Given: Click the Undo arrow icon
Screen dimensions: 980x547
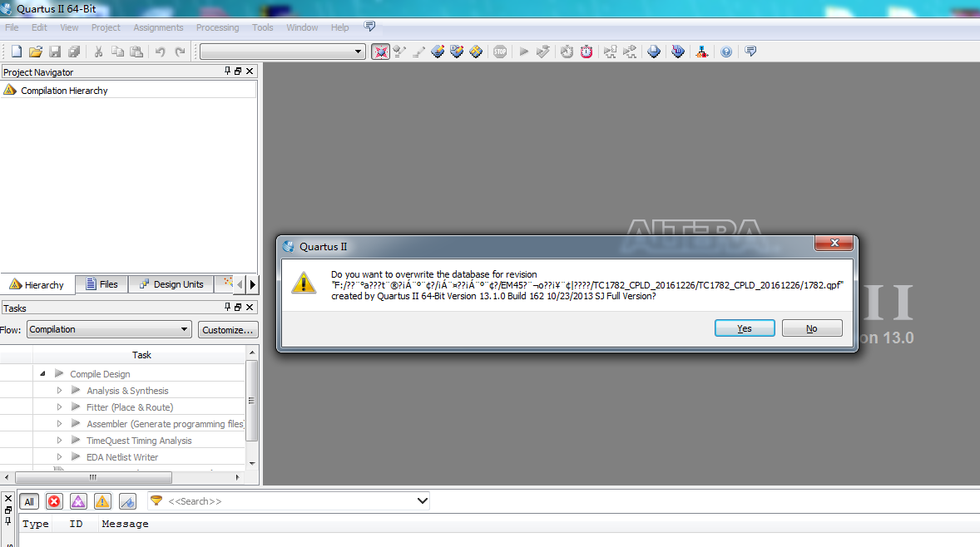Looking at the screenshot, I should 161,52.
